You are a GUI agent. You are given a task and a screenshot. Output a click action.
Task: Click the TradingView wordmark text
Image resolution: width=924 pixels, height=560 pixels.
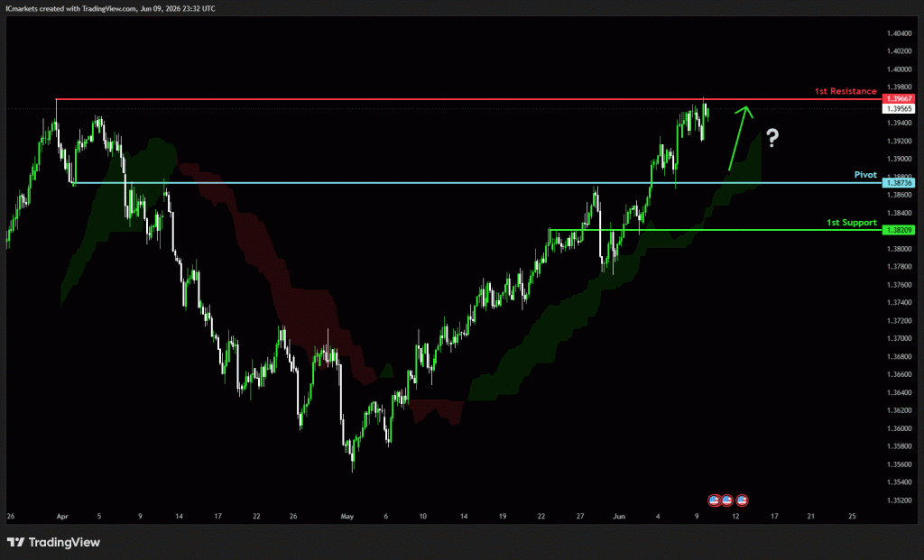(x=64, y=542)
